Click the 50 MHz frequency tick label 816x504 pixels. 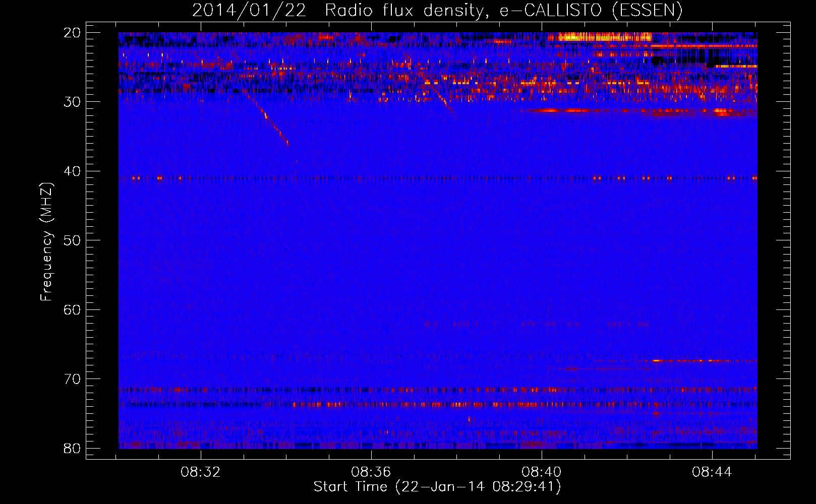[x=72, y=240]
